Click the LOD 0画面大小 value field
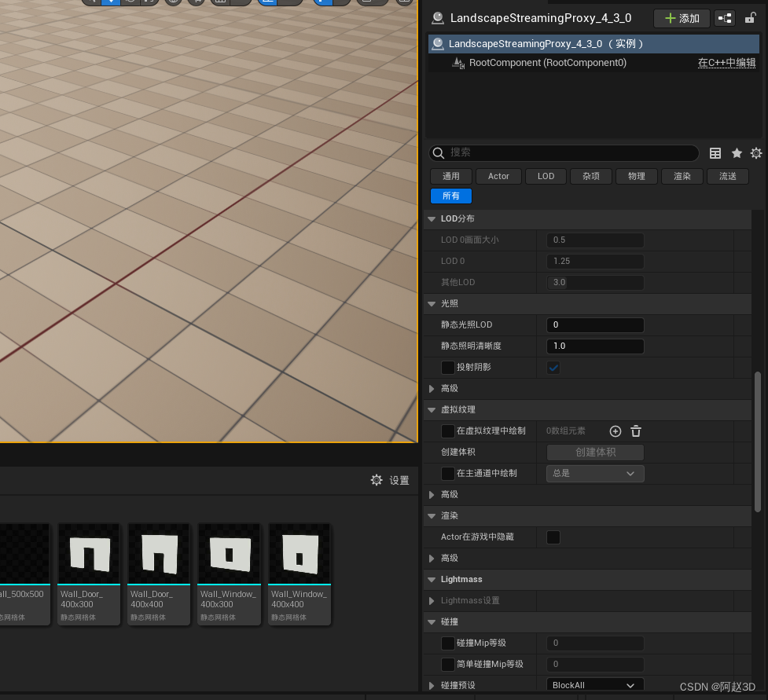The height and width of the screenshot is (700, 768). [595, 240]
